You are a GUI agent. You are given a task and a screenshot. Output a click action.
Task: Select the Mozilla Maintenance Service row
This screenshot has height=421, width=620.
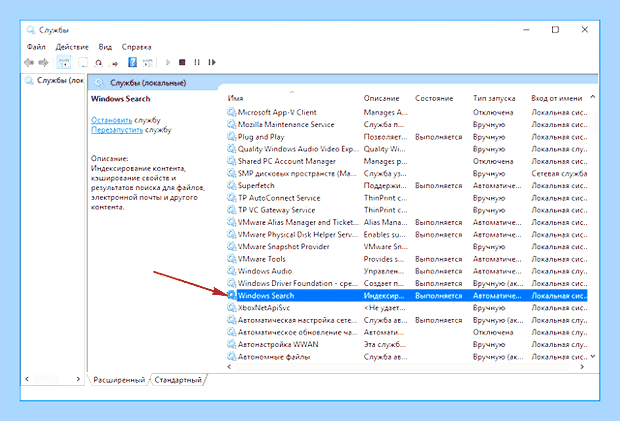pyautogui.click(x=407, y=124)
